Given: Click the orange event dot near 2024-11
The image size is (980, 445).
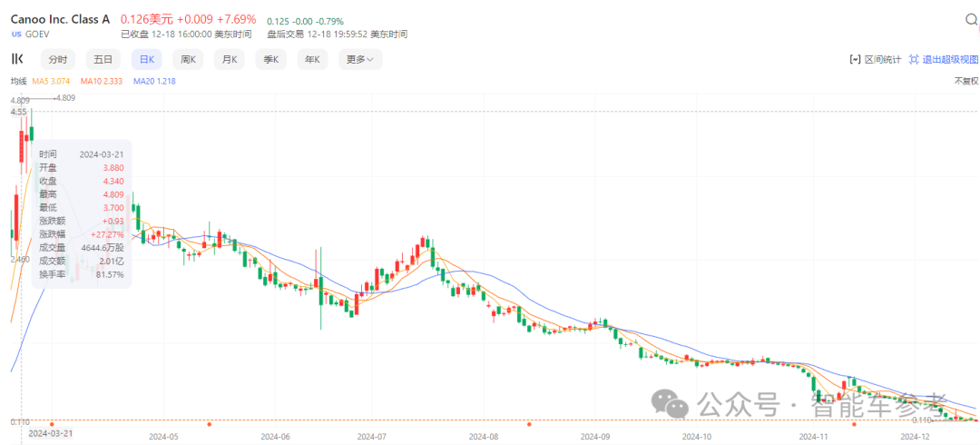Looking at the screenshot, I should point(853,423).
